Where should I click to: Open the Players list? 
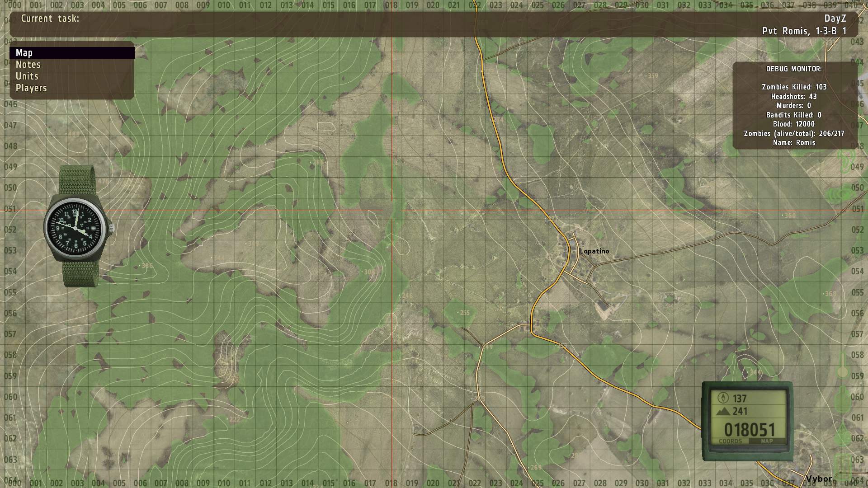31,88
